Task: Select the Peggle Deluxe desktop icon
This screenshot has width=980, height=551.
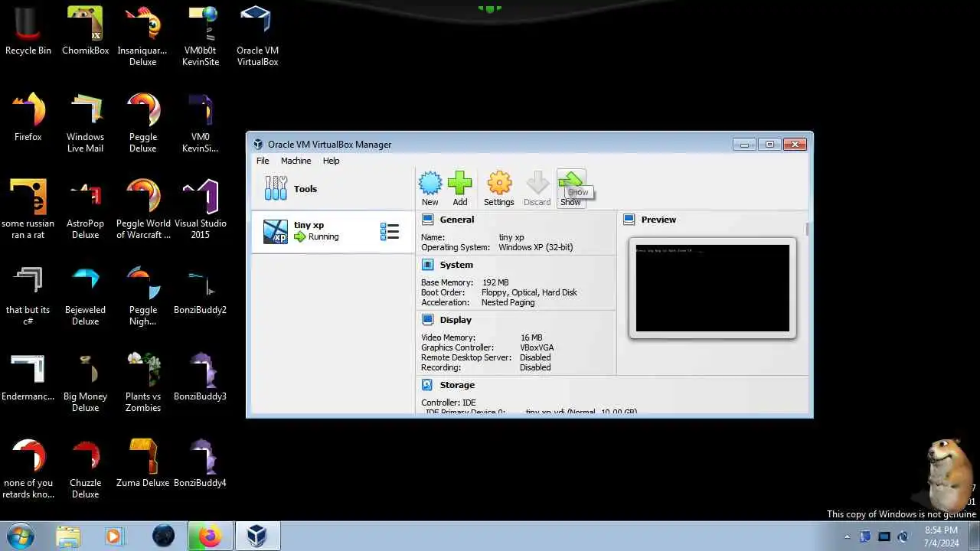Action: pos(142,123)
